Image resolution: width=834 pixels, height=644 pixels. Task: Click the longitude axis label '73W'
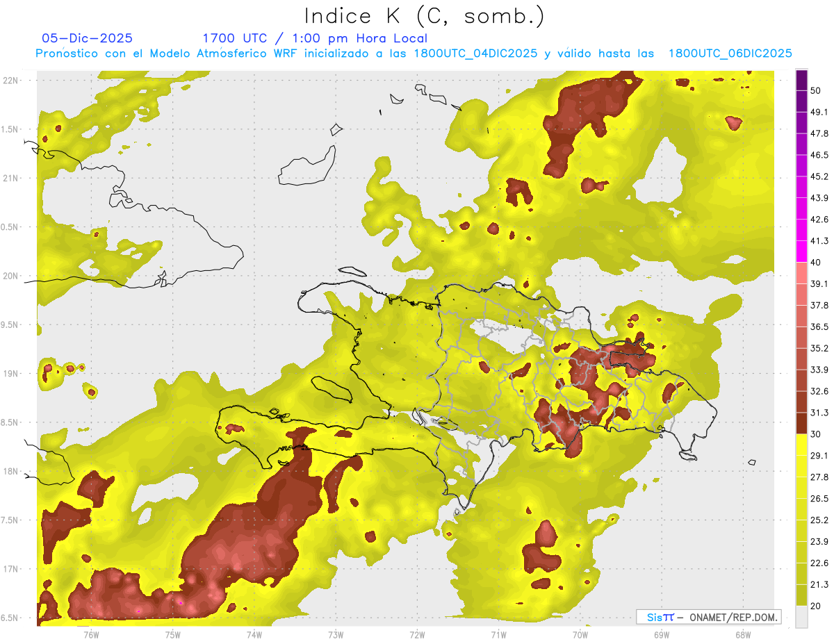[x=336, y=635]
